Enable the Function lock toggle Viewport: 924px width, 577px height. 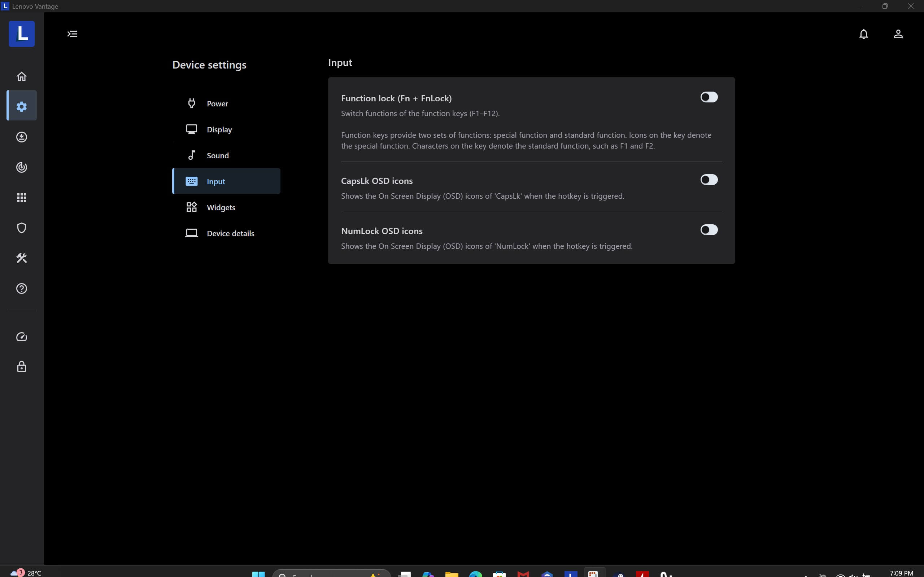pos(709,97)
